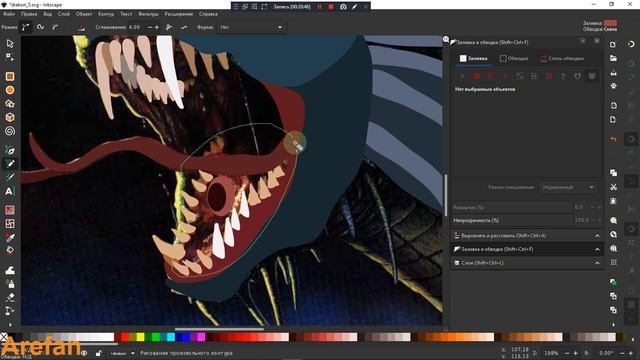Select the Gradient tool
This screenshot has width=640, height=360.
[x=10, y=210]
